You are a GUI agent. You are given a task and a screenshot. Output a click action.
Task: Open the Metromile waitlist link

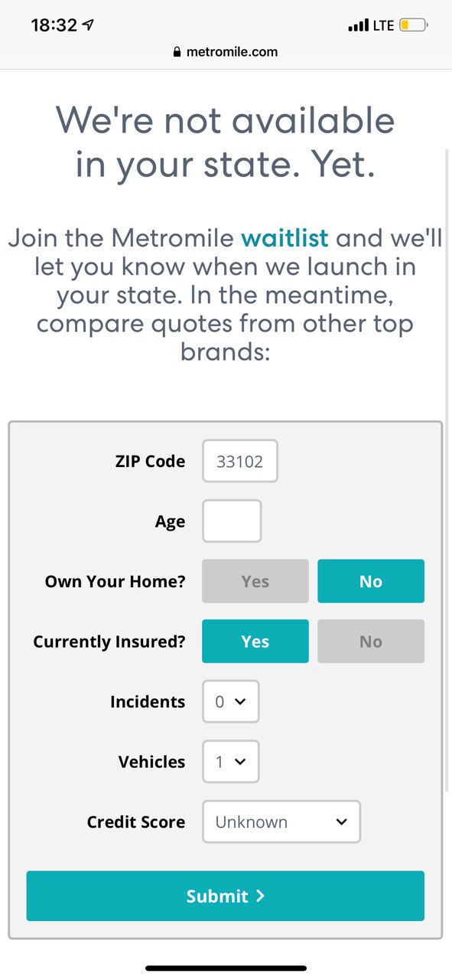285,237
